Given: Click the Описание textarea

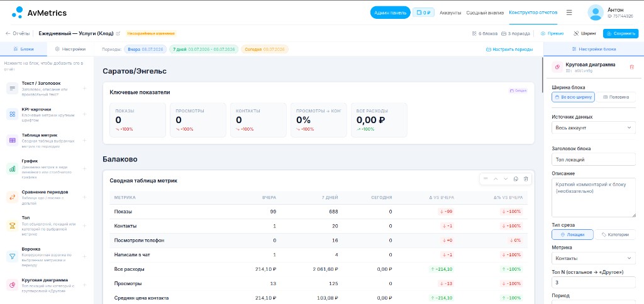Looking at the screenshot, I should [594, 197].
